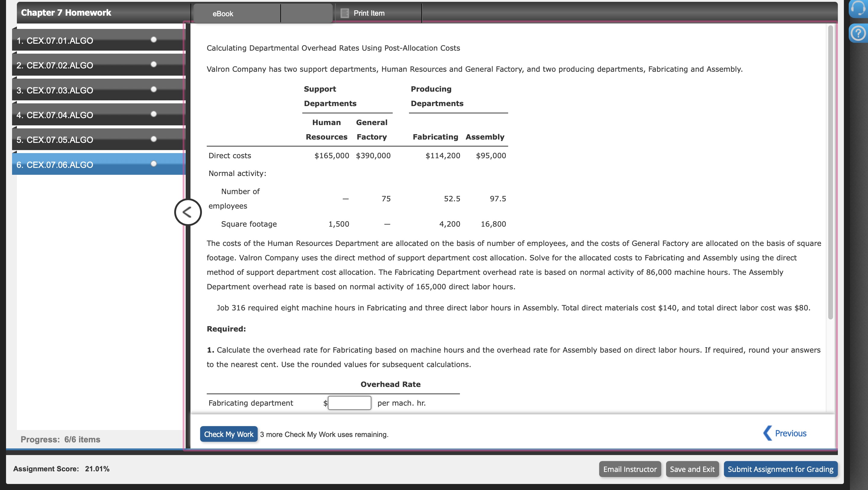This screenshot has height=490, width=868.
Task: Select question 6 CEX.07.06.ALGO in list
Action: click(x=55, y=165)
